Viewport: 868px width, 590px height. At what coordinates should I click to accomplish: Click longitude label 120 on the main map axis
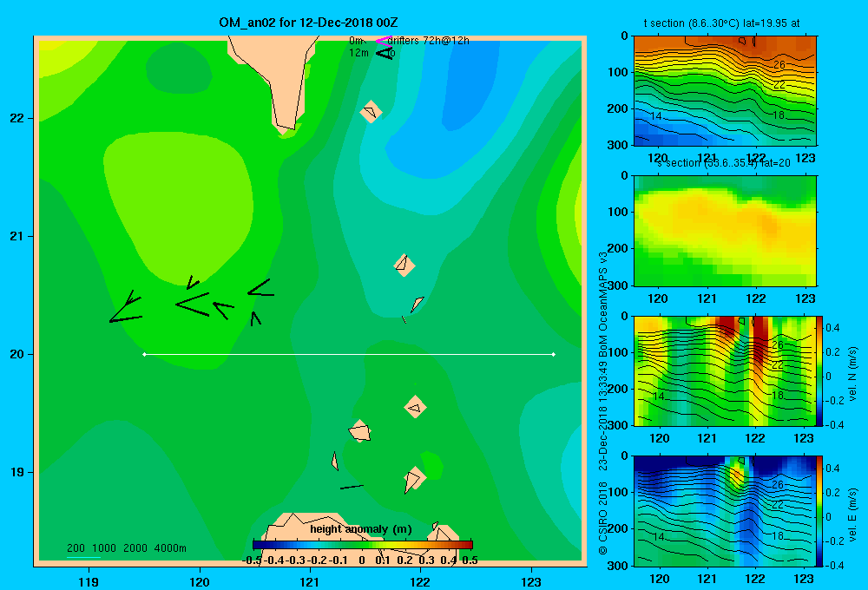point(200,581)
